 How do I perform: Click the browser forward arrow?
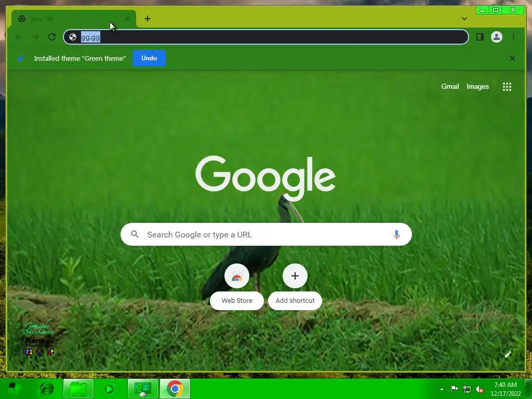(35, 37)
